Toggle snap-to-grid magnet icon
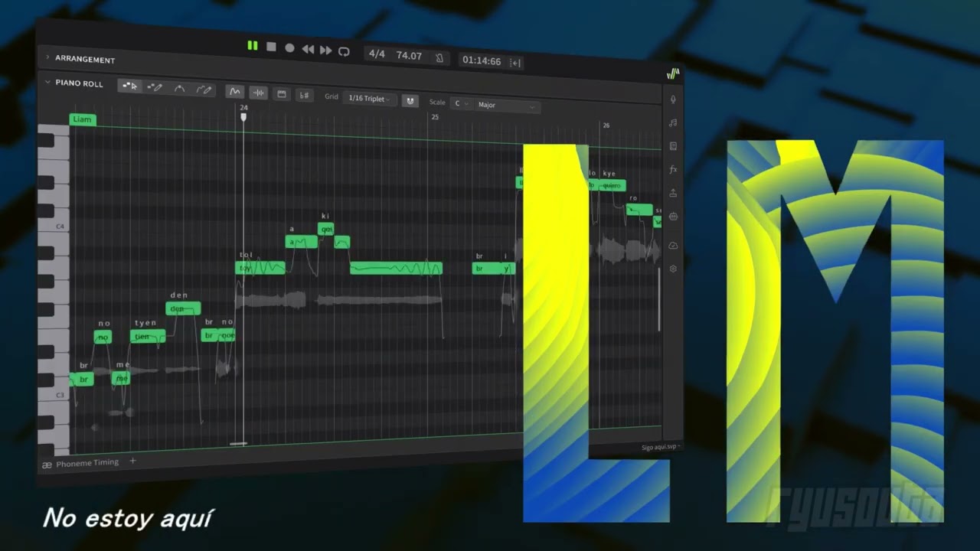The image size is (980, 551). point(410,101)
